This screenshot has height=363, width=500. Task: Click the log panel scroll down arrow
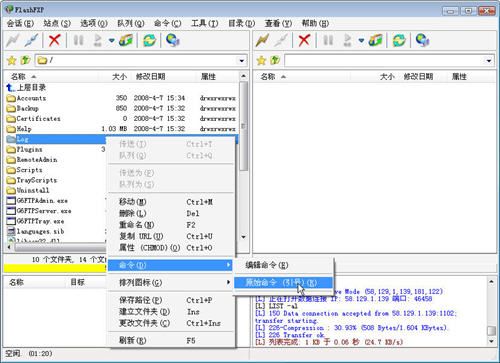(491, 341)
